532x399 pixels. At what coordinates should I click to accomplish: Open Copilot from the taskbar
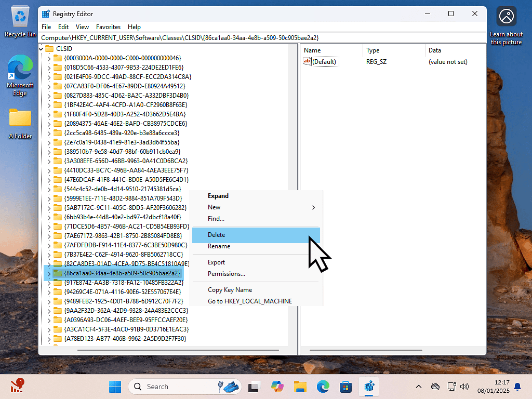coord(277,387)
